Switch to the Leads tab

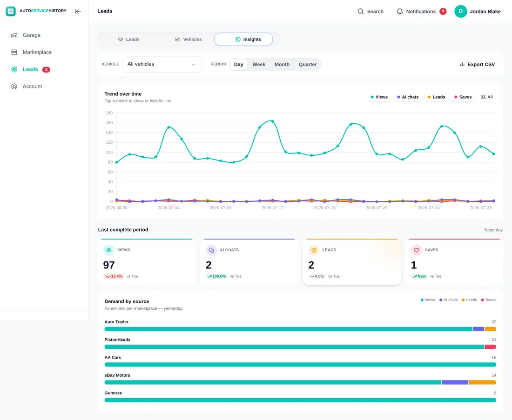128,39
